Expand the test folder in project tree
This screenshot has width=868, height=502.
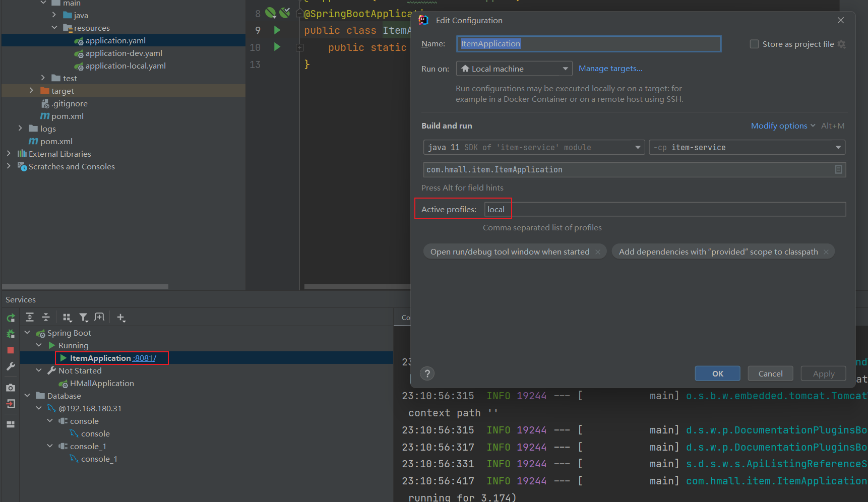pyautogui.click(x=43, y=78)
